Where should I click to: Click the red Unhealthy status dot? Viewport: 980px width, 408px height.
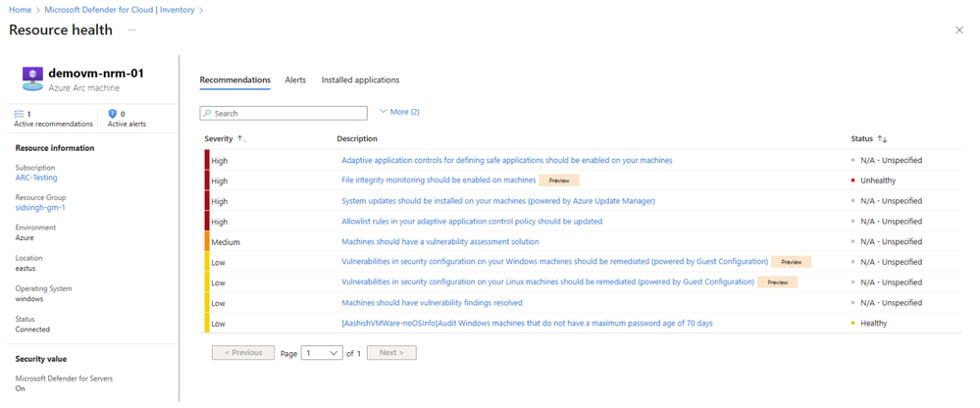[852, 180]
